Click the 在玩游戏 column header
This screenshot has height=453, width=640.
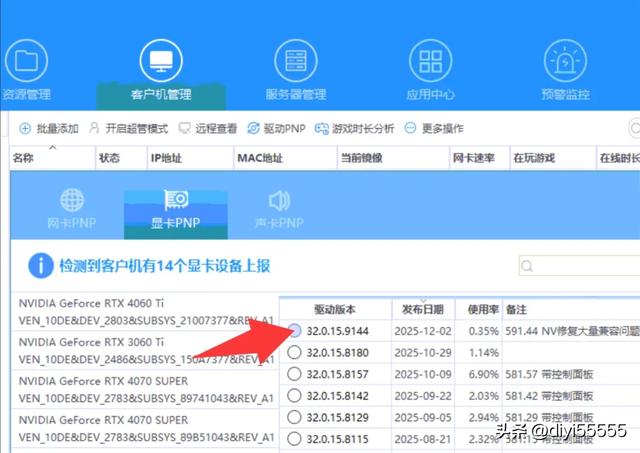click(553, 157)
